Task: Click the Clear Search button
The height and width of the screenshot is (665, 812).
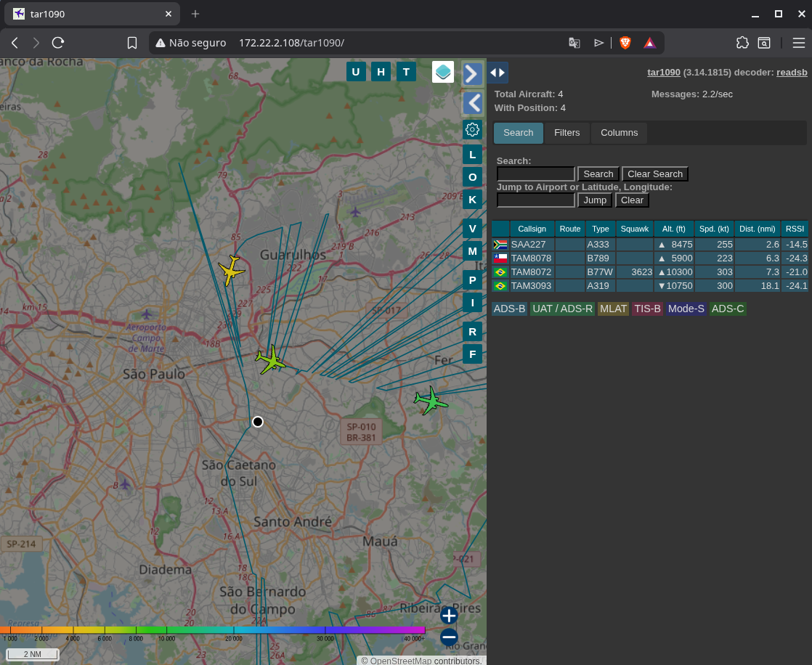Action: (x=655, y=174)
